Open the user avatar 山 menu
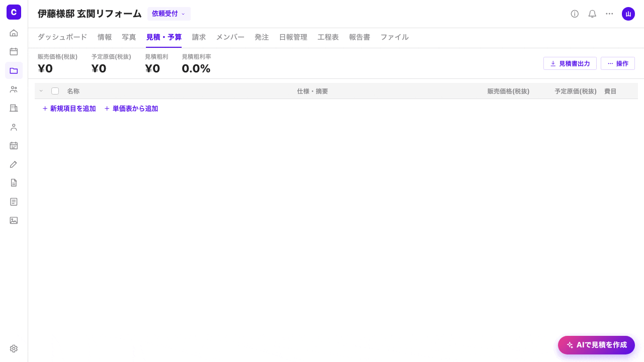Viewport: 644px width, 362px height. pyautogui.click(x=628, y=14)
